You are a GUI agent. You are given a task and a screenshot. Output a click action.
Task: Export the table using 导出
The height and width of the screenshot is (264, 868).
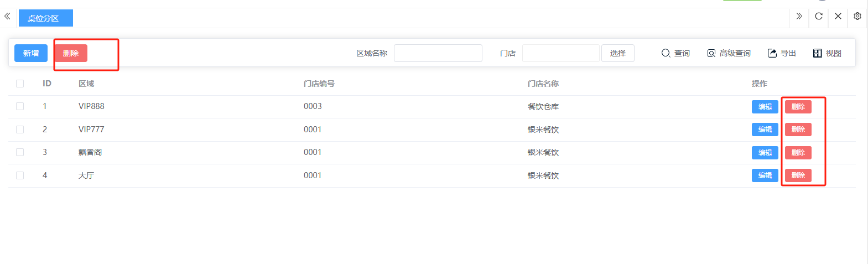(782, 53)
